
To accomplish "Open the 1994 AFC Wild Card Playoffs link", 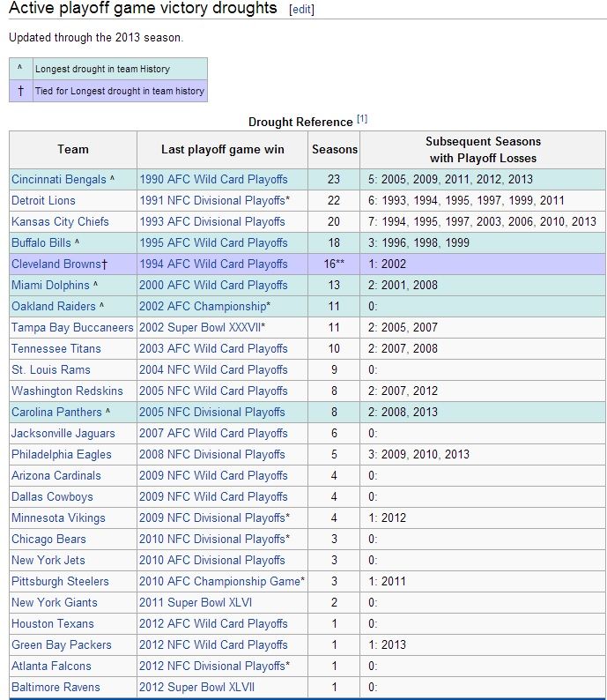I will point(213,264).
